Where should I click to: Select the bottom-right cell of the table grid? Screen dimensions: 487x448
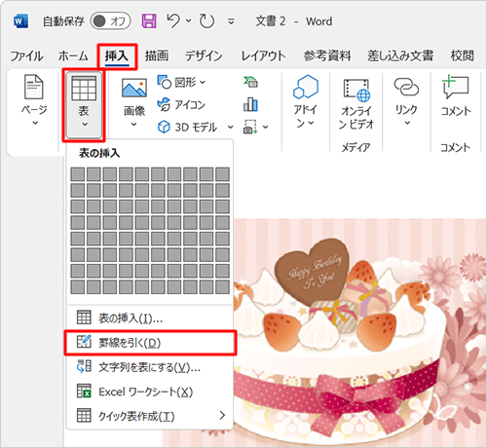[222, 287]
